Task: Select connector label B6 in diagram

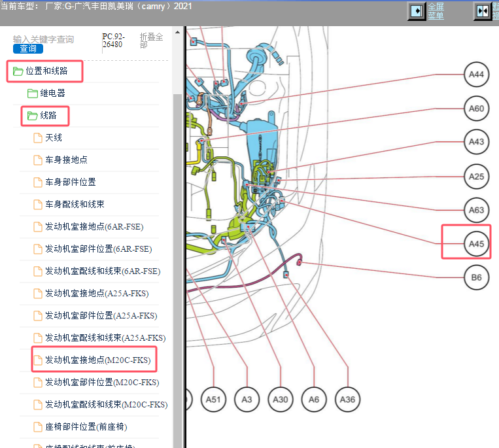Action: 476,278
